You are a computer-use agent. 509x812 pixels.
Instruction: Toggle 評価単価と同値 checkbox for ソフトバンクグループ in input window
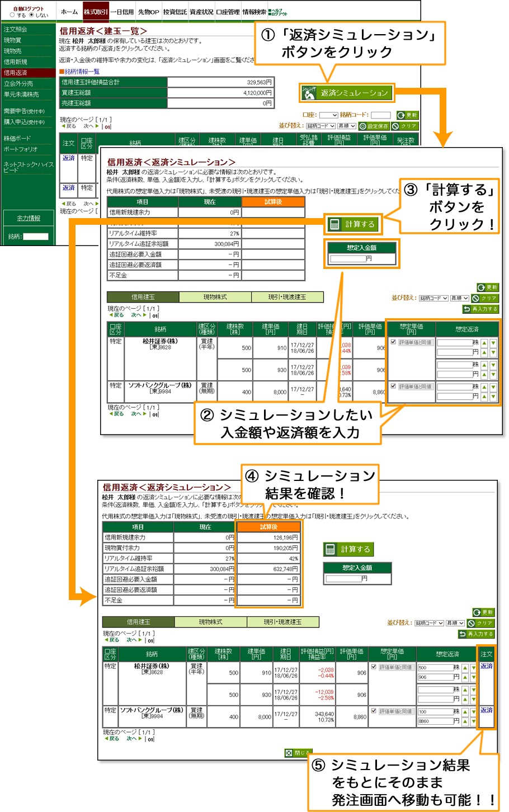(x=393, y=386)
